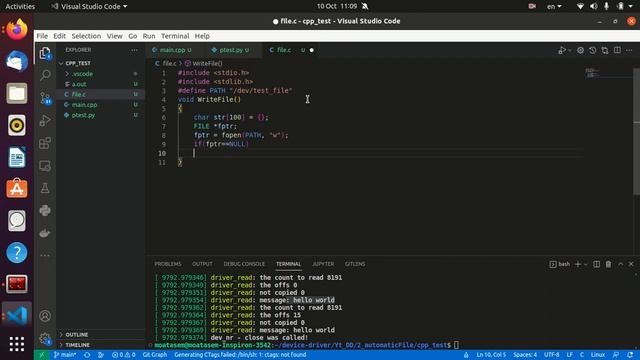Open the File menu
This screenshot has width=640, height=360.
click(42, 36)
